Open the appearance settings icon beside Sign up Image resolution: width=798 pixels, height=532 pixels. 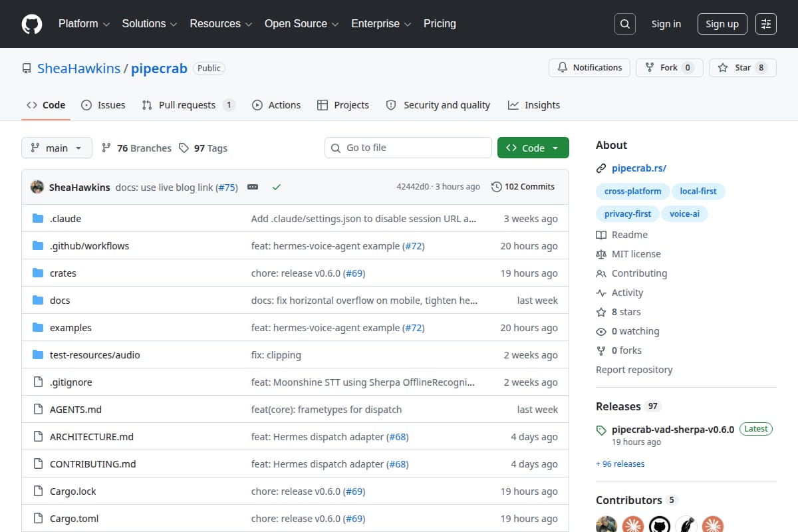766,24
